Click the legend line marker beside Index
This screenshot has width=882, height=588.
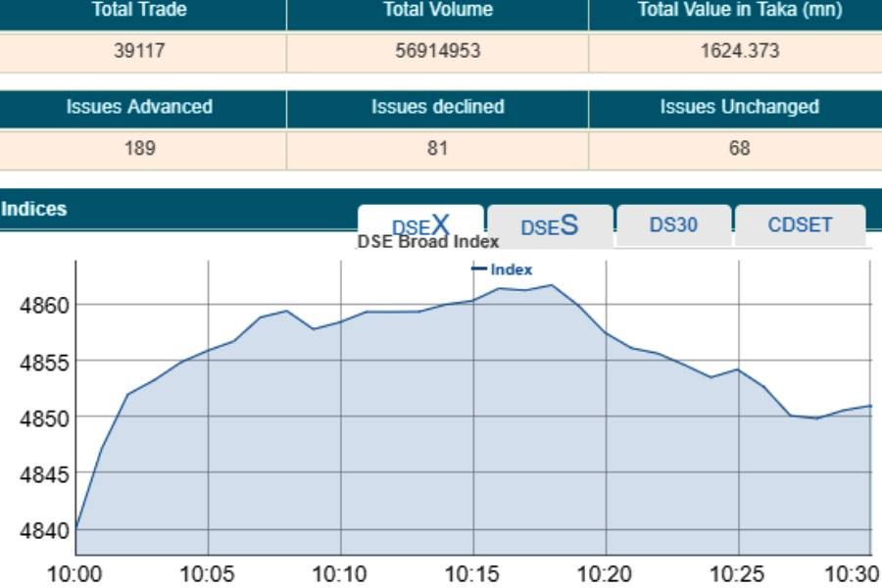(478, 269)
